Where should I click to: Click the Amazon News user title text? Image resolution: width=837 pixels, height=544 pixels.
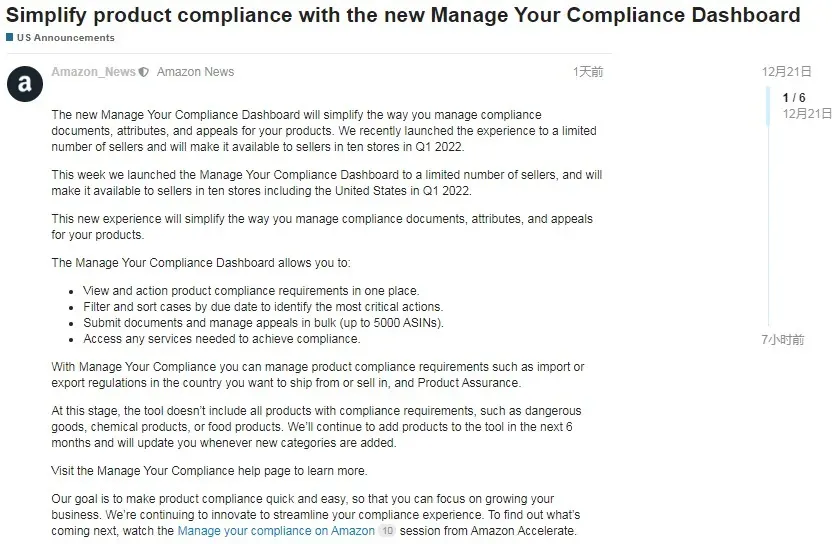click(195, 72)
